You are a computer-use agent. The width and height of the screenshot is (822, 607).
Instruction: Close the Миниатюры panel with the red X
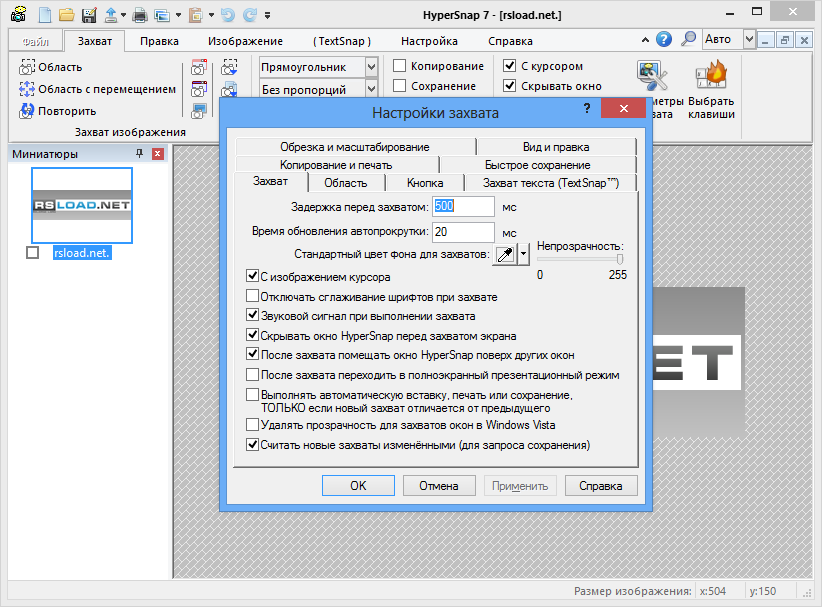158,154
